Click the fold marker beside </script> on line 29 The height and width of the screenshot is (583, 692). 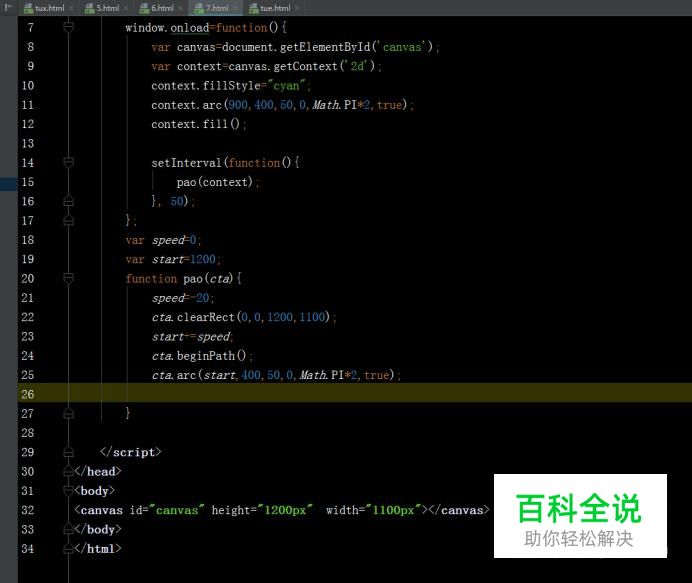click(68, 452)
